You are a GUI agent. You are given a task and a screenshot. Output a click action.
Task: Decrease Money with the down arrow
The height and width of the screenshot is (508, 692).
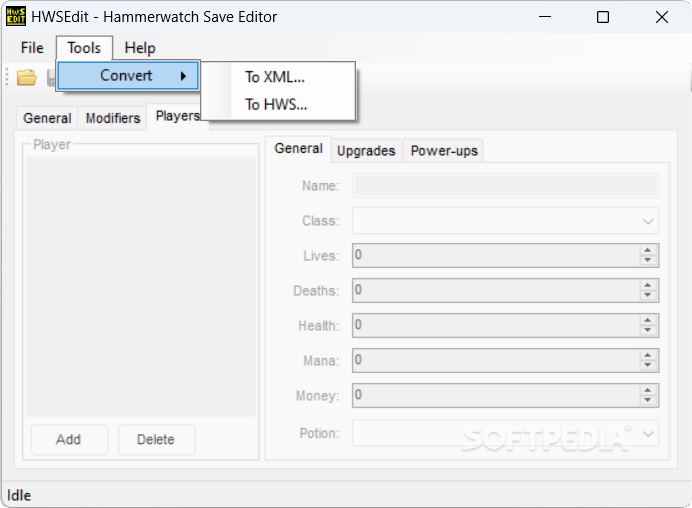pyautogui.click(x=647, y=400)
